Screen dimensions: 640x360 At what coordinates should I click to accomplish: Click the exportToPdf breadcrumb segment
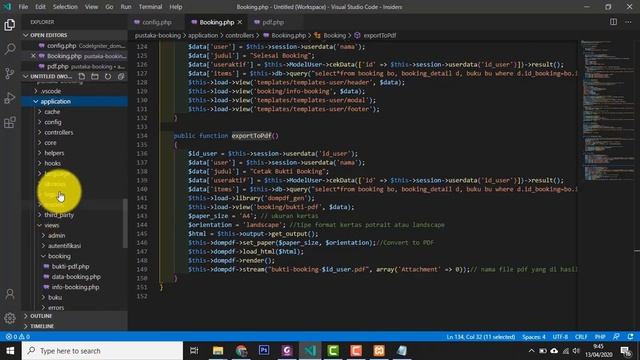point(380,36)
